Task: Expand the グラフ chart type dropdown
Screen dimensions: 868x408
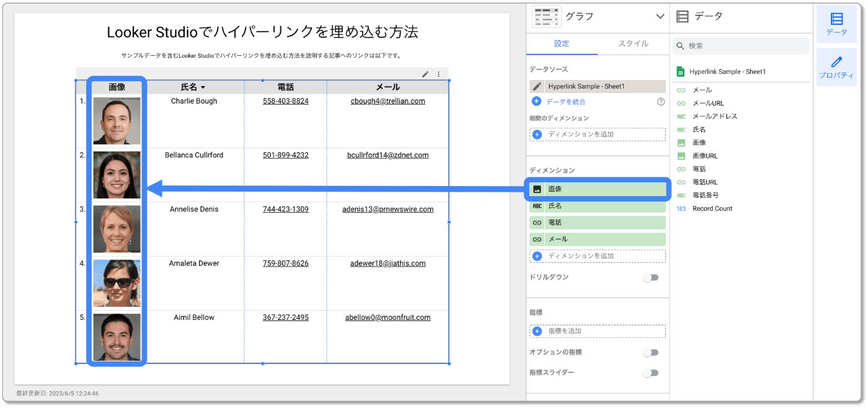Action: [660, 17]
